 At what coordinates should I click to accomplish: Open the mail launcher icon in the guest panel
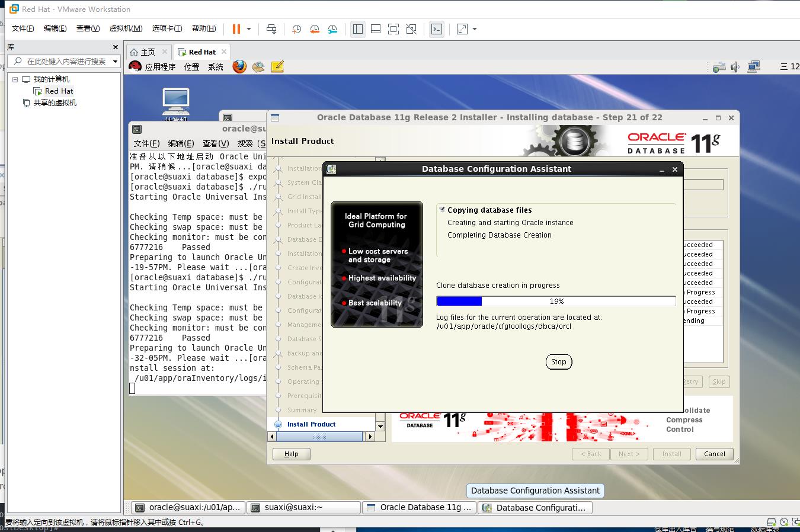coord(258,67)
